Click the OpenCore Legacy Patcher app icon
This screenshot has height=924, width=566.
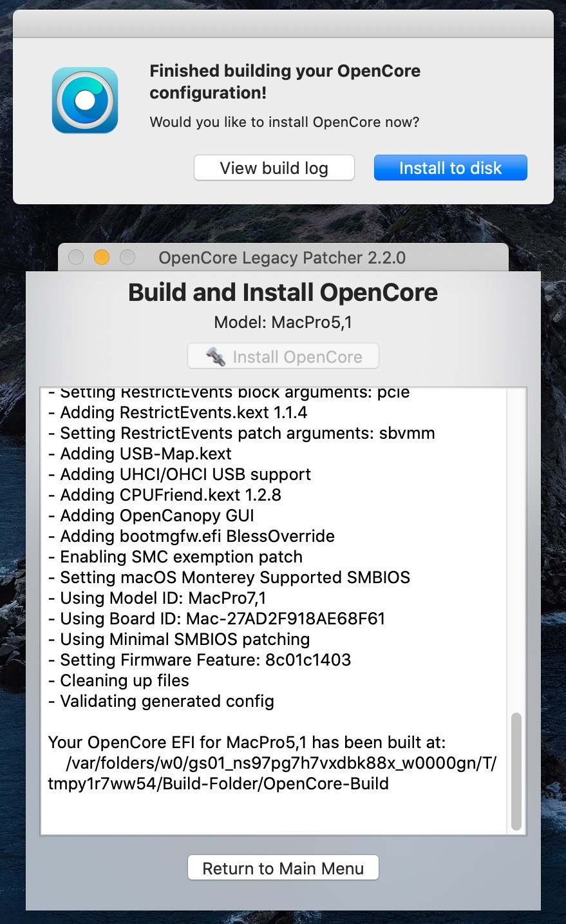point(85,101)
